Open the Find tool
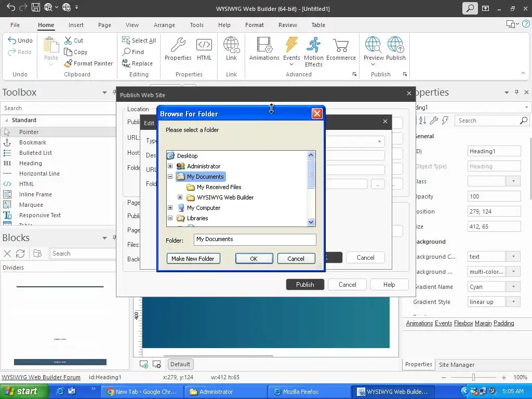The image size is (532, 399). click(133, 52)
